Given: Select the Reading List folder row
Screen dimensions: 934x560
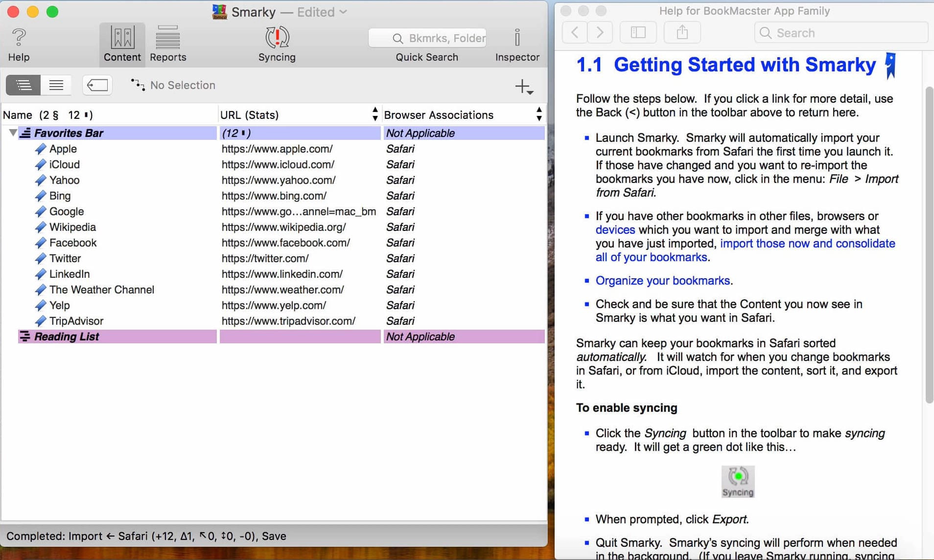Looking at the screenshot, I should [281, 336].
